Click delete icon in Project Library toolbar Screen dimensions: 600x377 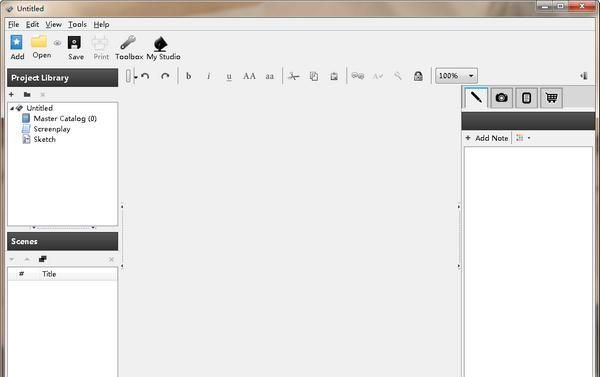pos(42,95)
